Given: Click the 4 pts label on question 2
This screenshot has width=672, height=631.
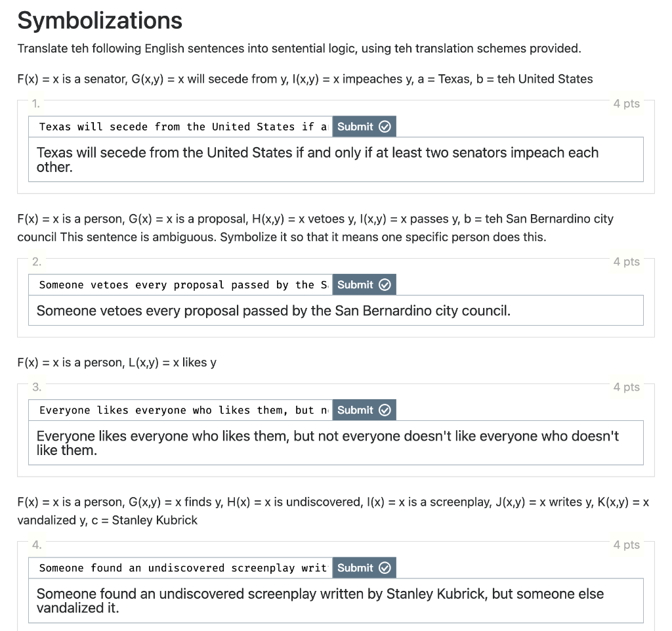Looking at the screenshot, I should click(627, 261).
